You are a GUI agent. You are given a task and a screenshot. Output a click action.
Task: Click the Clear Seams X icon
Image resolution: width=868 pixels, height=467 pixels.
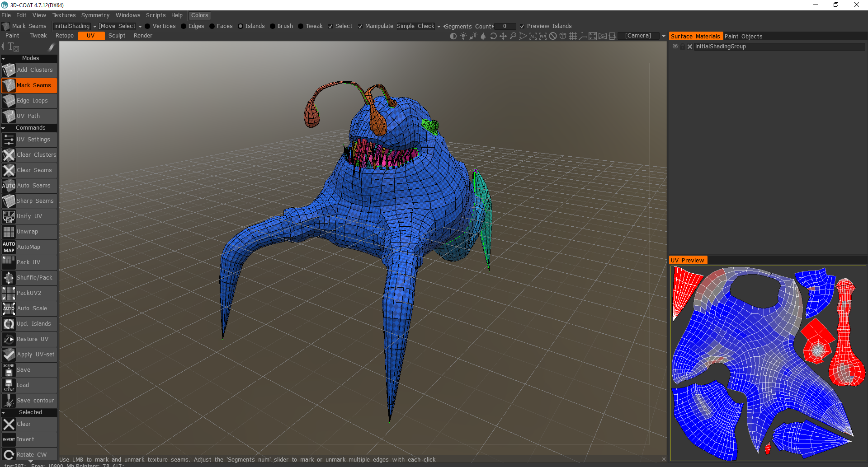[x=9, y=170]
